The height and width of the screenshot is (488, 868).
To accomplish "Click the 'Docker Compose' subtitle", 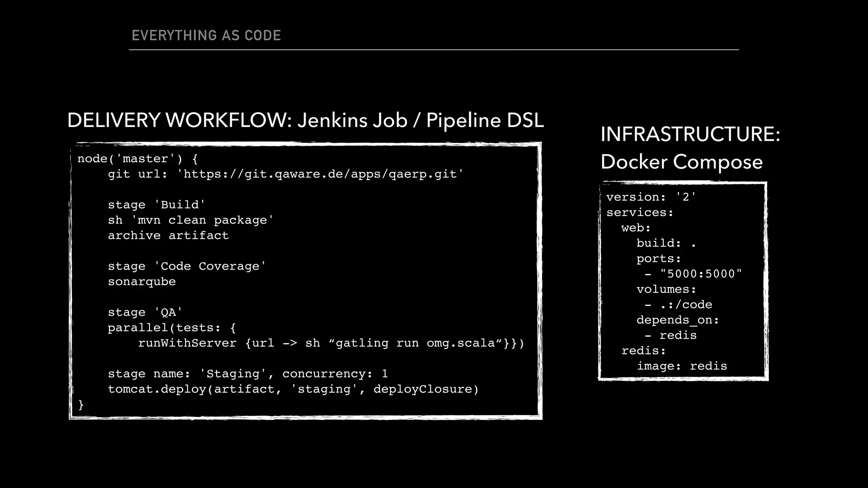I will coord(682,162).
